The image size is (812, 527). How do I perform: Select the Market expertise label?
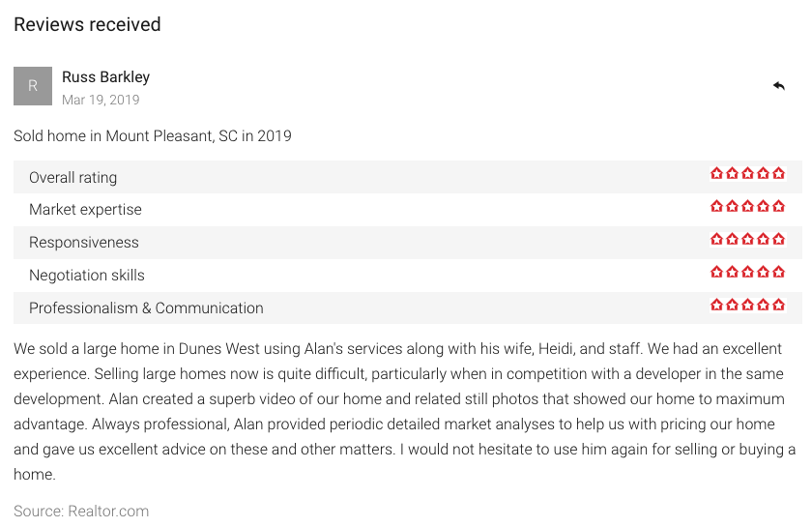[x=85, y=209]
